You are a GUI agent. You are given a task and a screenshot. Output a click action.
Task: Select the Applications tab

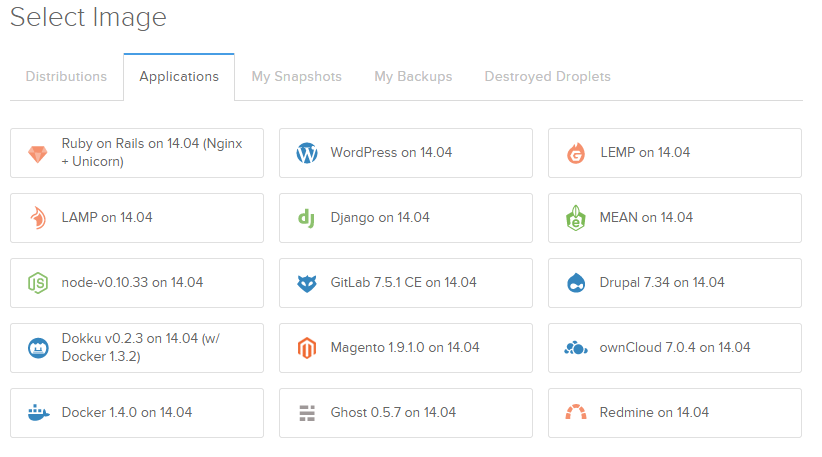[179, 77]
